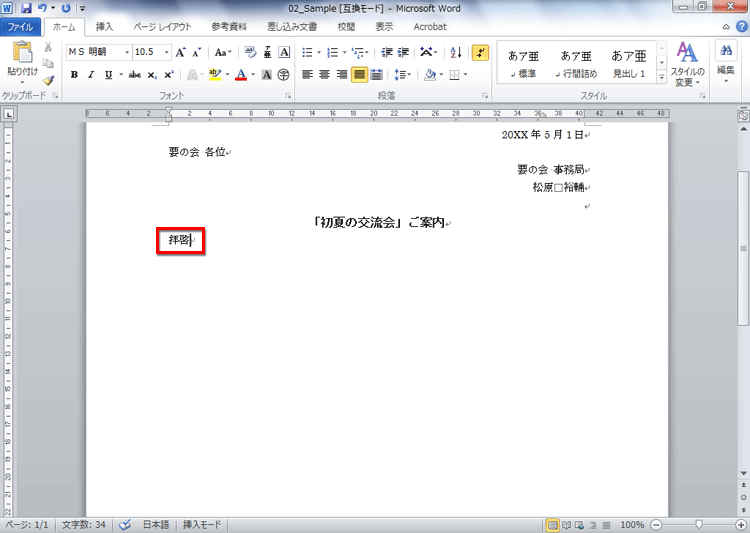Apply the 見出し 1 style
This screenshot has width=750, height=533.
pos(629,64)
